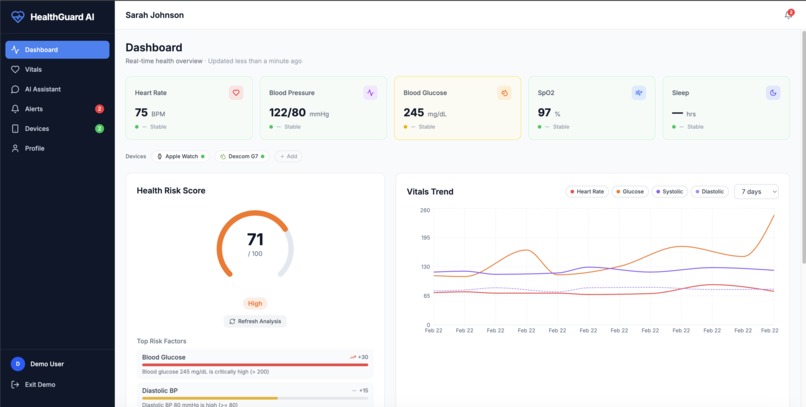This screenshot has width=806, height=407.
Task: Go to the Vitals page
Action: (57, 69)
